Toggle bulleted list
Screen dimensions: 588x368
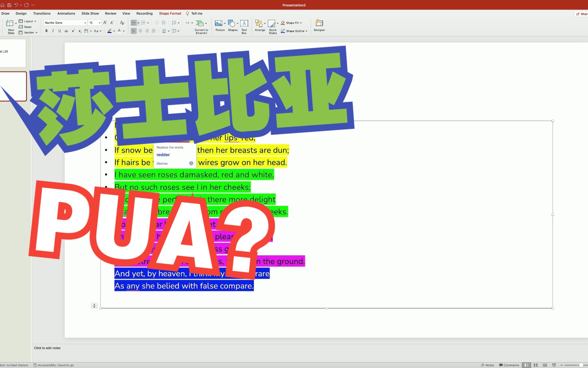tap(133, 22)
